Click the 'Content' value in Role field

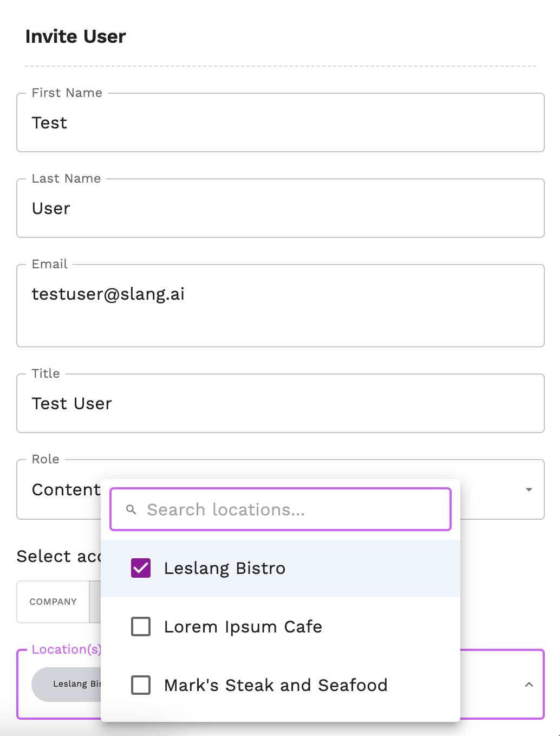(66, 489)
